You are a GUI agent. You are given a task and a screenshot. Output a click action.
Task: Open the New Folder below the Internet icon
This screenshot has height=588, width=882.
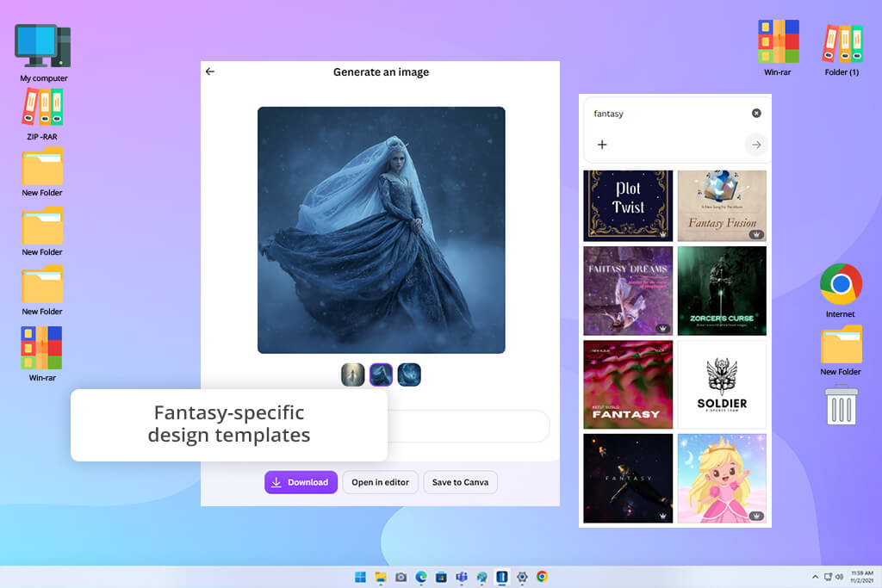coord(841,350)
